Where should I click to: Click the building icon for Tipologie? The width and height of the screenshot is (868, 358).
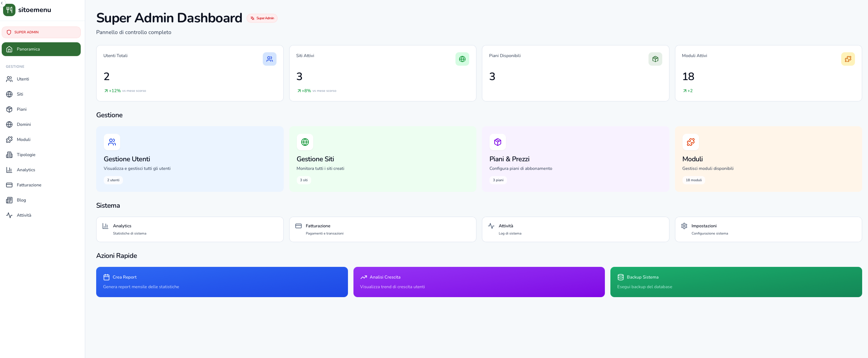pos(9,155)
